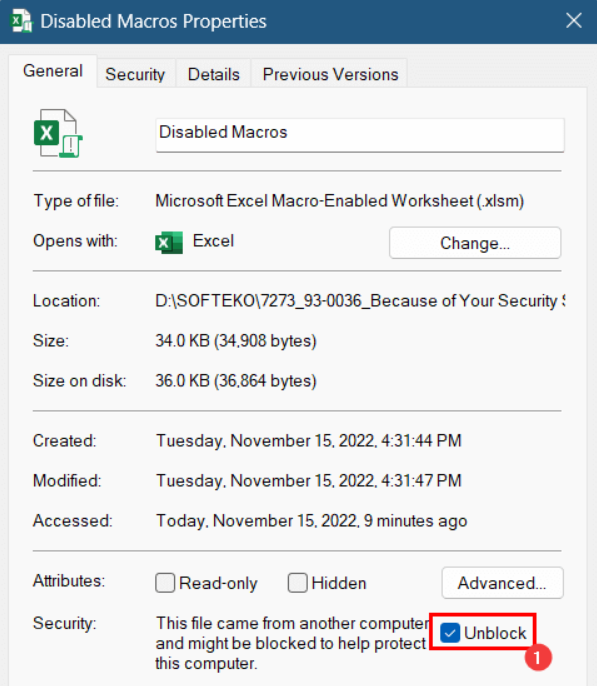The image size is (597, 686).
Task: Click the 'Created:' label
Action: [x=65, y=441]
